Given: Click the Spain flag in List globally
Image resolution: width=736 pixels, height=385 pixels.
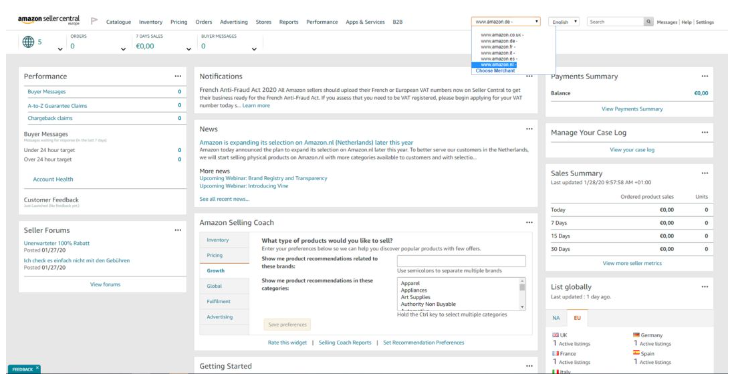Looking at the screenshot, I should 636,353.
